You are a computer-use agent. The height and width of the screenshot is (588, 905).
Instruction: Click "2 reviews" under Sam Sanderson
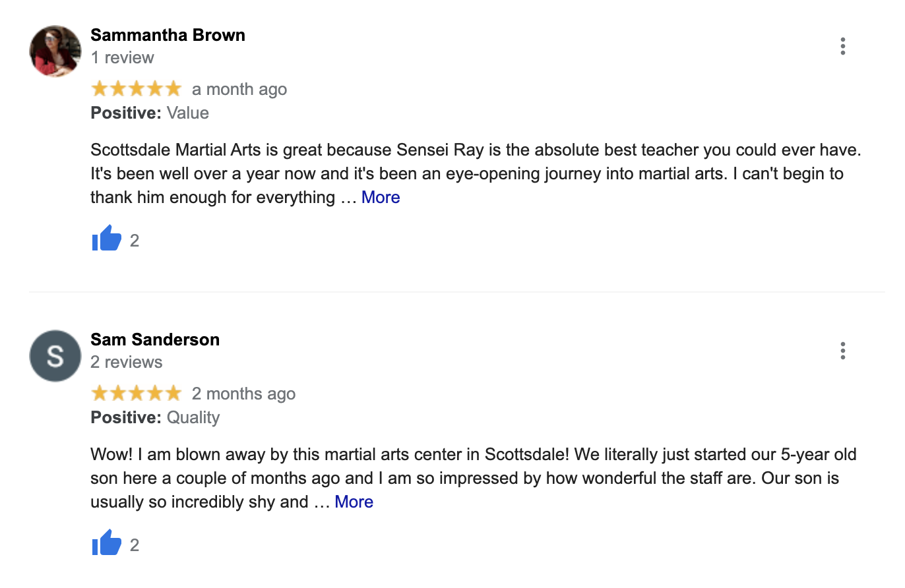pos(126,363)
